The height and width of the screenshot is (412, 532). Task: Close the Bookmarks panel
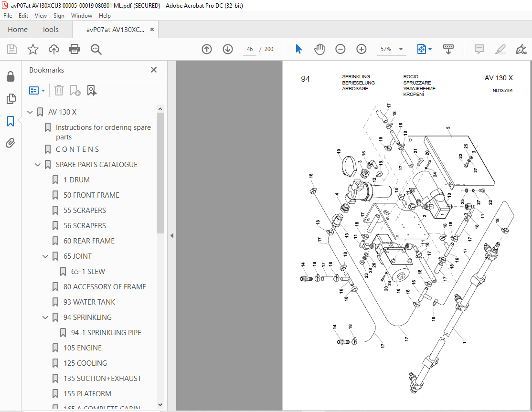pyautogui.click(x=154, y=70)
